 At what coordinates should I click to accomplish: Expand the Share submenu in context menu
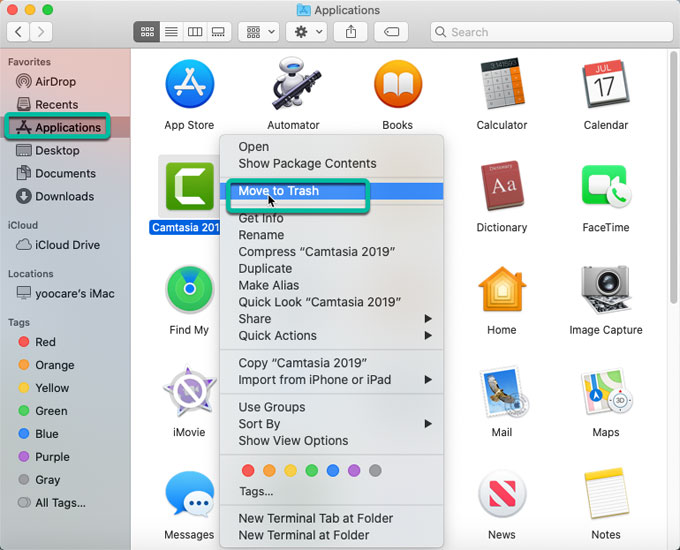[331, 319]
